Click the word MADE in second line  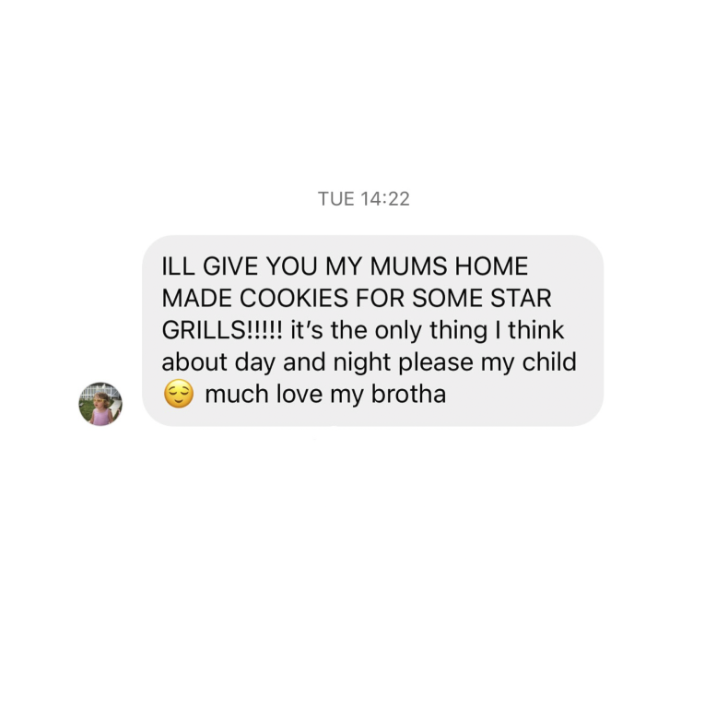tap(197, 298)
